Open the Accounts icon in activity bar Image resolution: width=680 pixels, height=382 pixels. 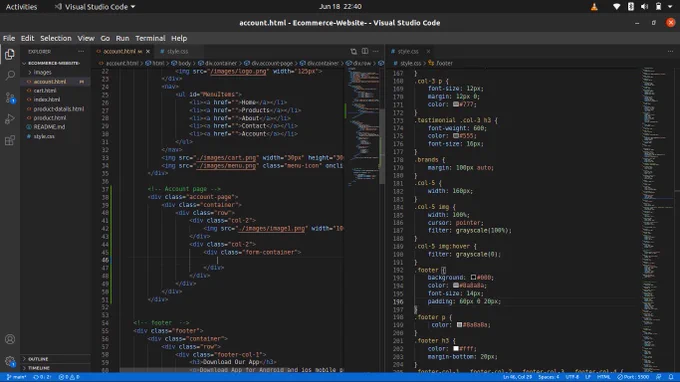(x=10, y=339)
